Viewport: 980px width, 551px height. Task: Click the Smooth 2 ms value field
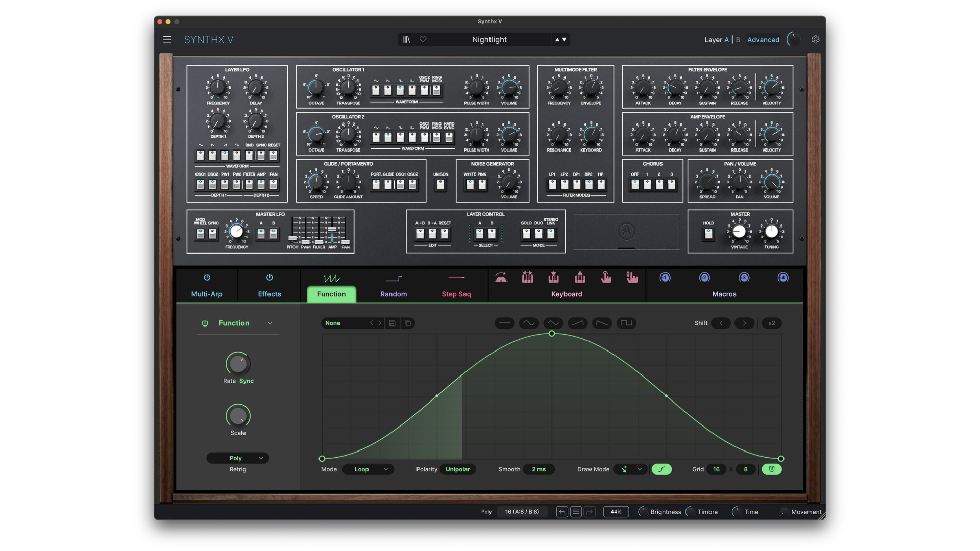coord(538,469)
